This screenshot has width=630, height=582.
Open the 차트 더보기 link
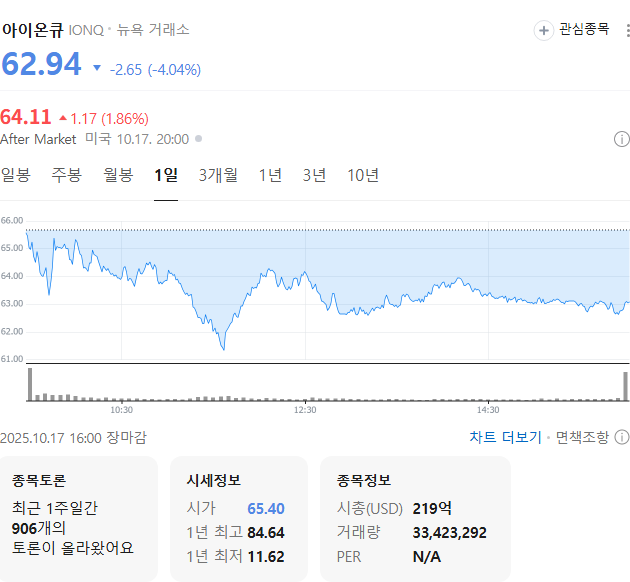[x=505, y=437]
